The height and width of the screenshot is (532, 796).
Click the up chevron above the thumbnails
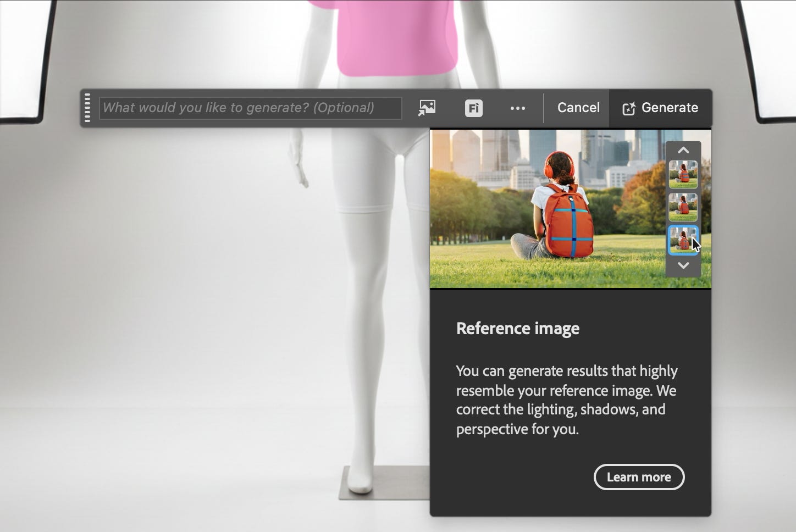pos(683,150)
